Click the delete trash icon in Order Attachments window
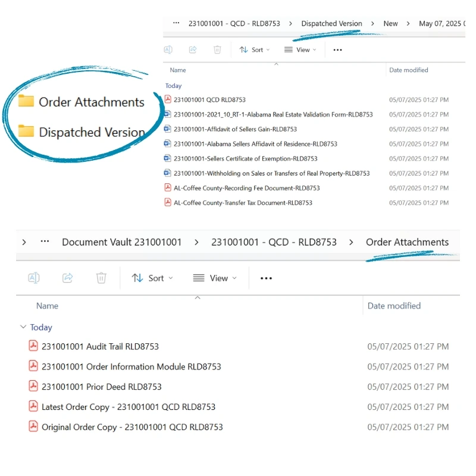 click(x=101, y=278)
